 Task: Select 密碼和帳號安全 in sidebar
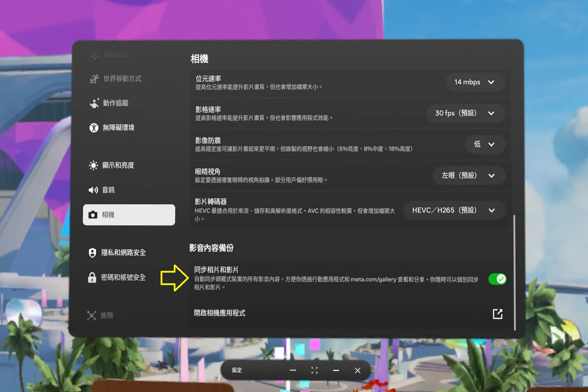(123, 277)
